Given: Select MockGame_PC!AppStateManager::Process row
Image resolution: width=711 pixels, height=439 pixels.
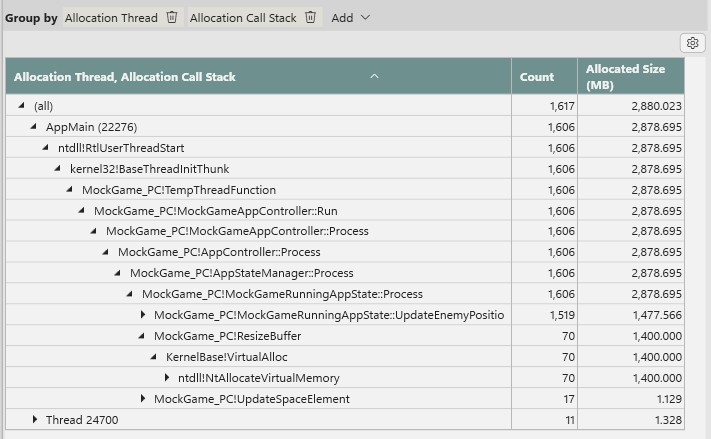Looking at the screenshot, I should (x=241, y=274).
